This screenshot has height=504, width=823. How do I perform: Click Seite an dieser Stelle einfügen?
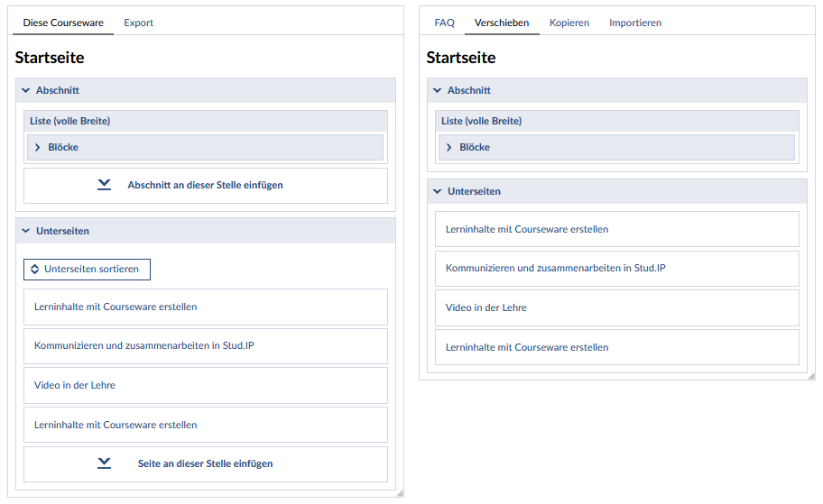205,463
